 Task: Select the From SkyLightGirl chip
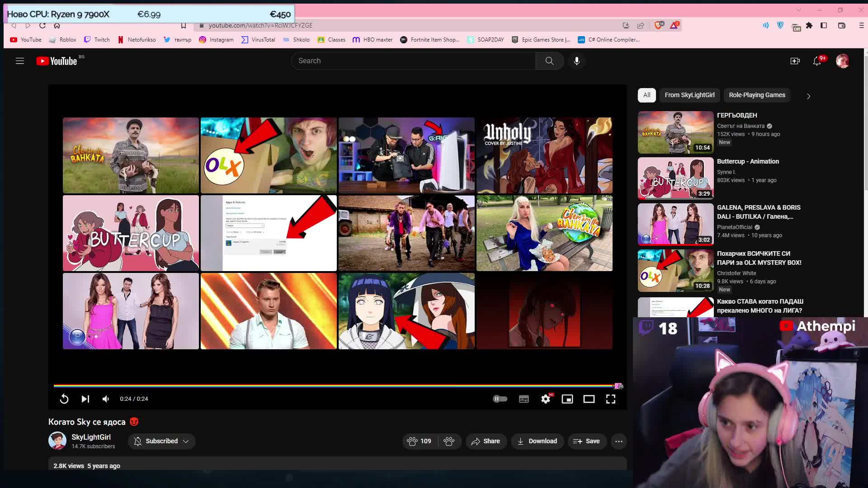(x=689, y=95)
